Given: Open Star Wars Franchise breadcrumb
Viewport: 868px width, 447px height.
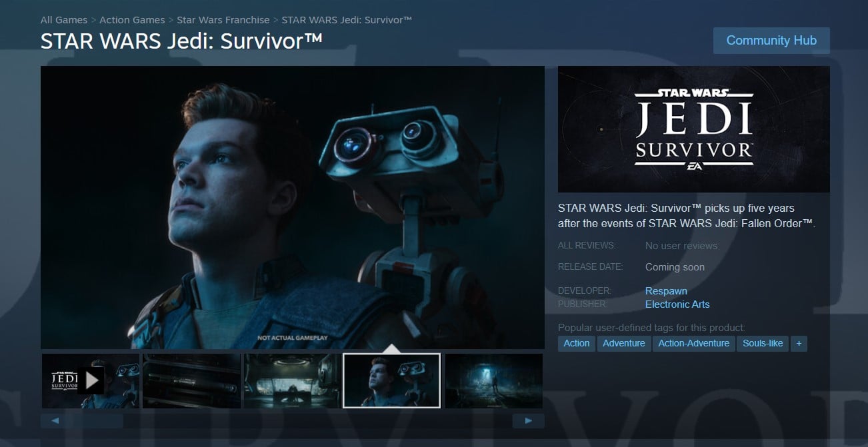Looking at the screenshot, I should click(x=223, y=20).
